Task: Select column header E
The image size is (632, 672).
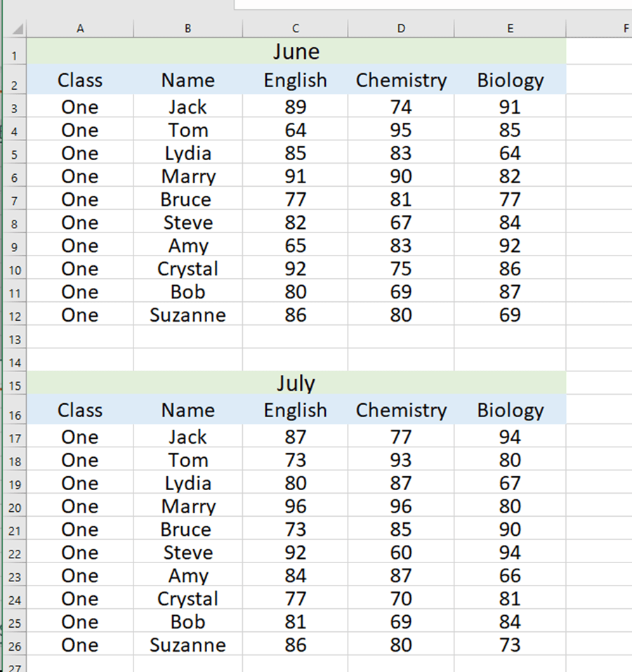Action: [x=510, y=28]
